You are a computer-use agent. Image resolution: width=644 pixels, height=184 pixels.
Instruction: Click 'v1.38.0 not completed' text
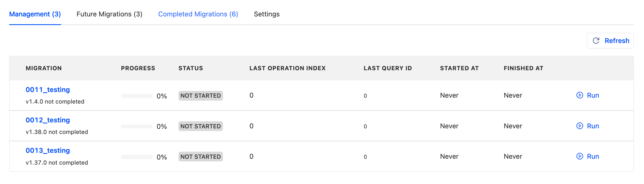[57, 132]
